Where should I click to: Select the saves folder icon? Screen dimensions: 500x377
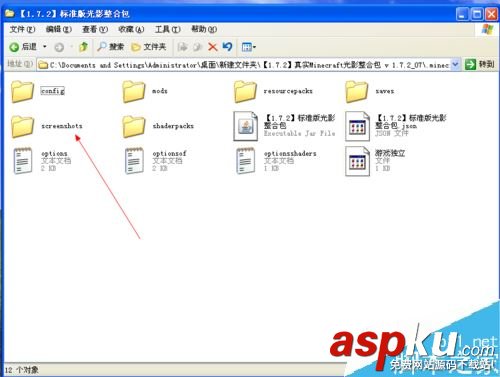(x=357, y=91)
